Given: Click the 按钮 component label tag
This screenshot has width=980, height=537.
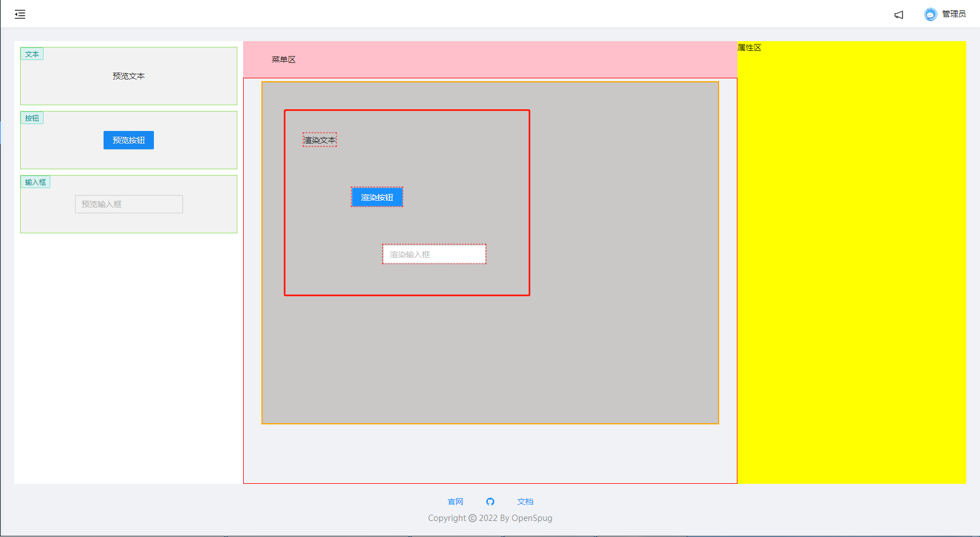Looking at the screenshot, I should [32, 118].
